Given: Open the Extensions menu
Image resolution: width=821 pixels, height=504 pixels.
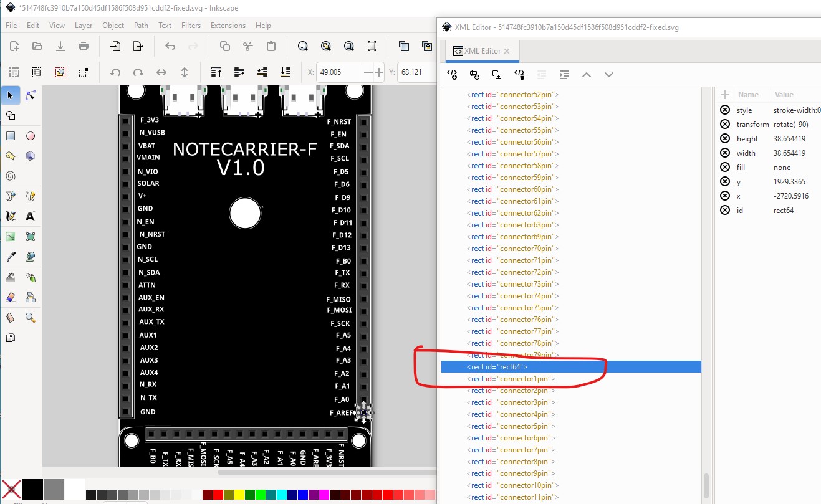Looking at the screenshot, I should tap(228, 26).
